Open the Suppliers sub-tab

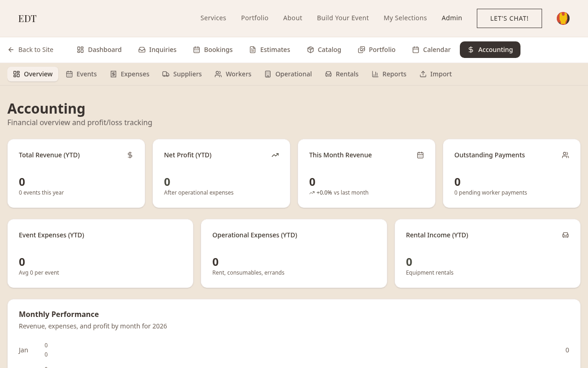click(182, 74)
